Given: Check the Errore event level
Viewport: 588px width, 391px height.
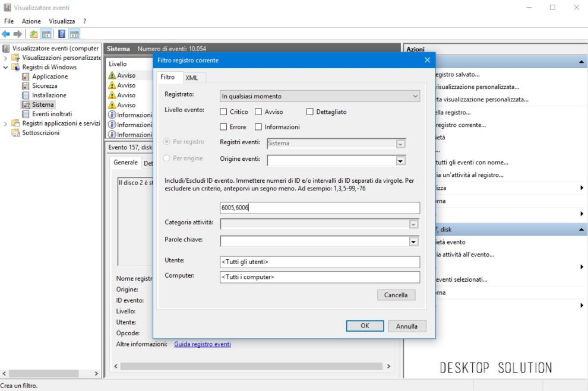Looking at the screenshot, I should pos(223,127).
